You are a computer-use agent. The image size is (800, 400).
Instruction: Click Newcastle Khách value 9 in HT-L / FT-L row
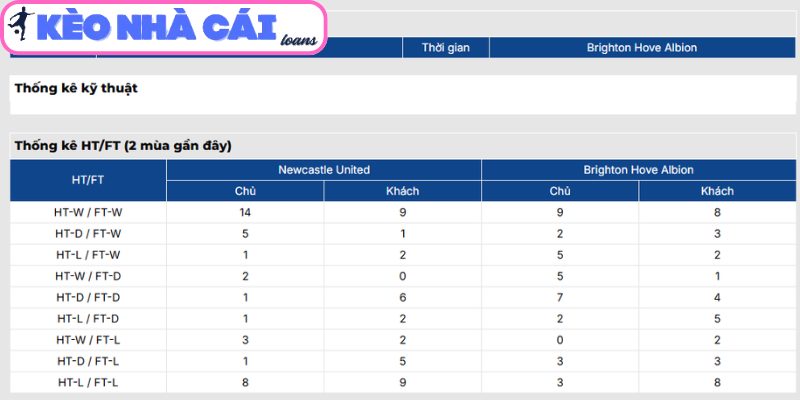pos(403,382)
